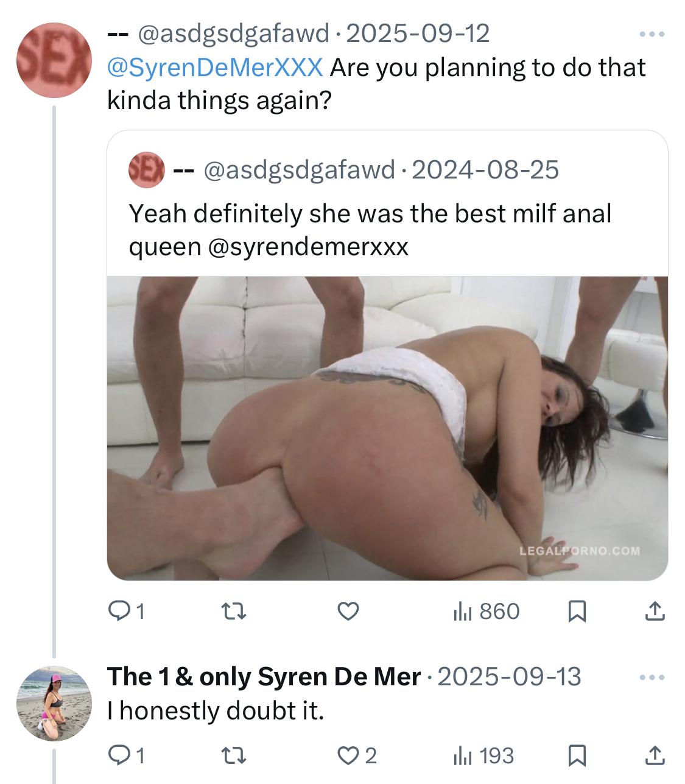685x784 pixels.
Task: Reply to the 'I honestly doubt it.' post
Action: tap(118, 756)
